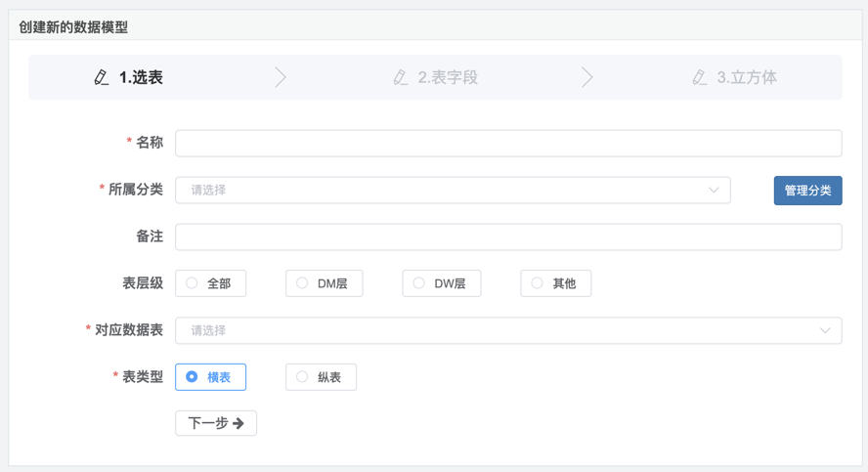Image resolution: width=868 pixels, height=472 pixels.
Task: Pick the 横表 table type
Action: pos(193,377)
